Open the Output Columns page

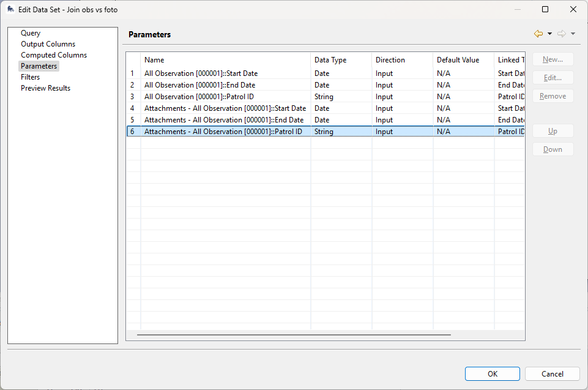pyautogui.click(x=48, y=44)
